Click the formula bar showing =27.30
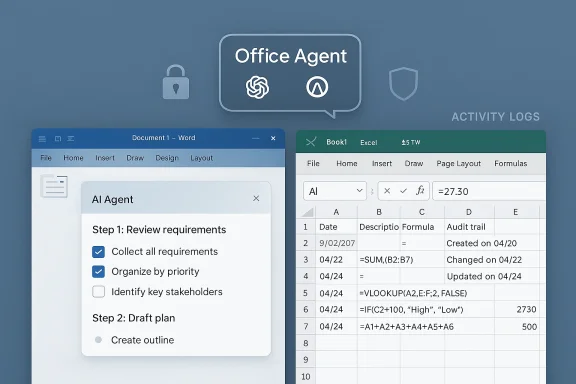Screen dimensions: 576x384 coord(489,191)
